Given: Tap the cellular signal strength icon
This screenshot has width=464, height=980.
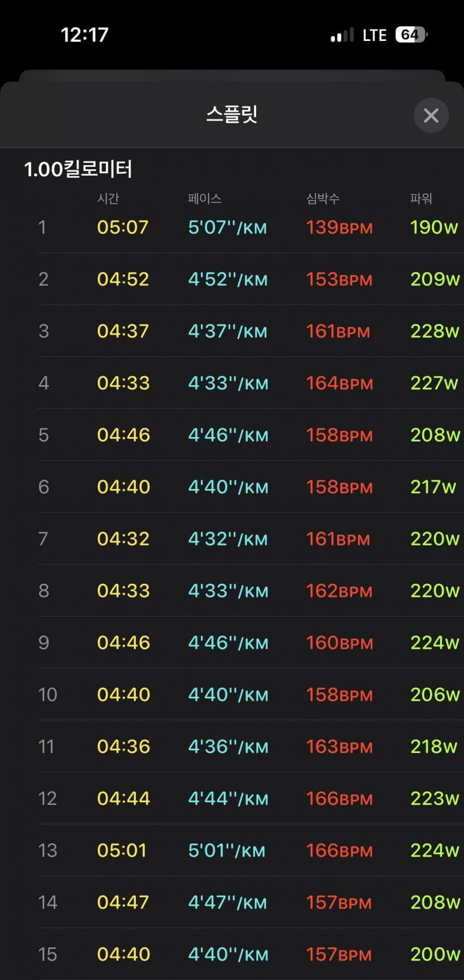Looking at the screenshot, I should pyautogui.click(x=342, y=35).
